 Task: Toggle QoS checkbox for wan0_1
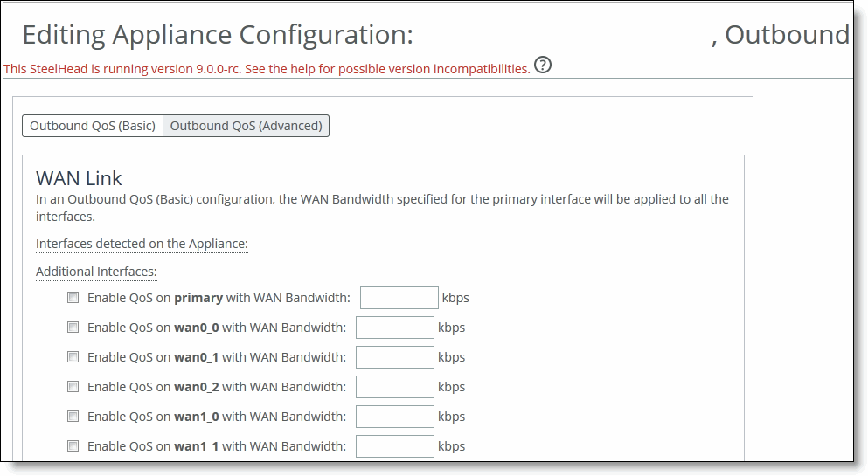pos(73,357)
